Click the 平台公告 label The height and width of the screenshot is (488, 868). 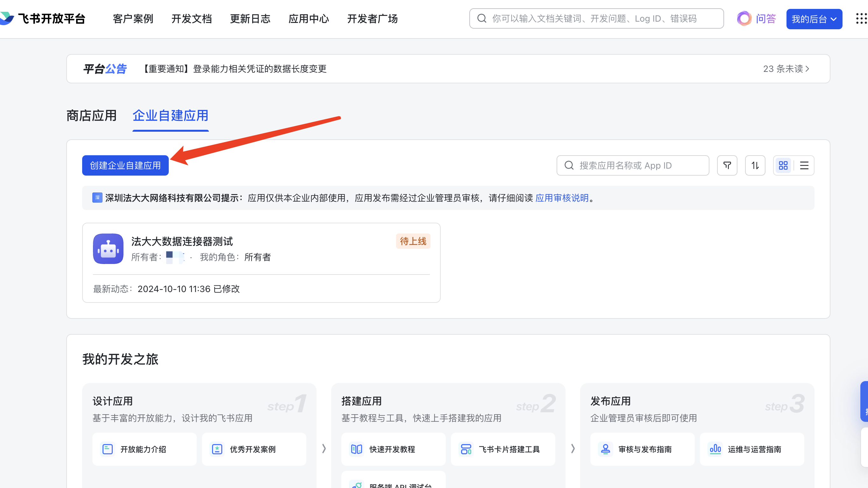click(x=105, y=69)
